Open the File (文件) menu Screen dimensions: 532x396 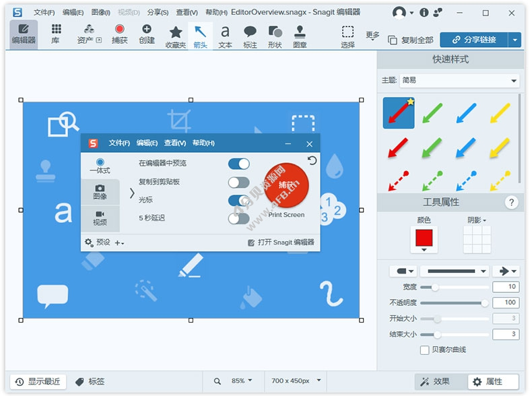coord(44,12)
